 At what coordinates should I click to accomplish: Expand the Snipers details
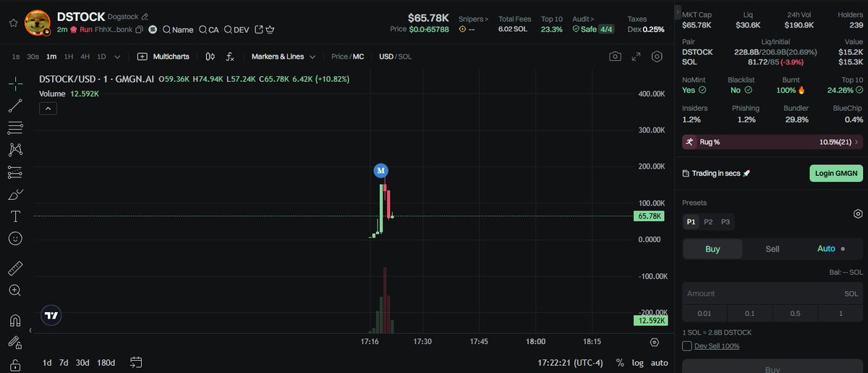coord(473,19)
